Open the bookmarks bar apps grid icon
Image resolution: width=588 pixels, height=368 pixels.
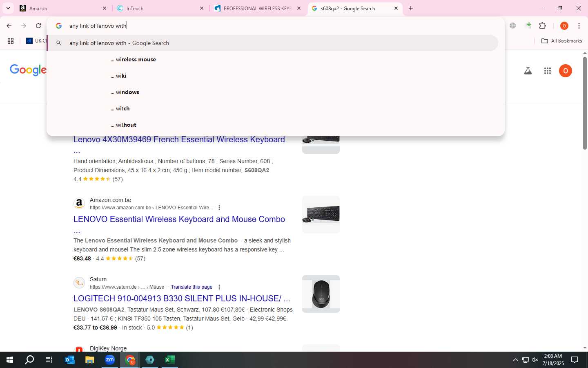(x=11, y=41)
